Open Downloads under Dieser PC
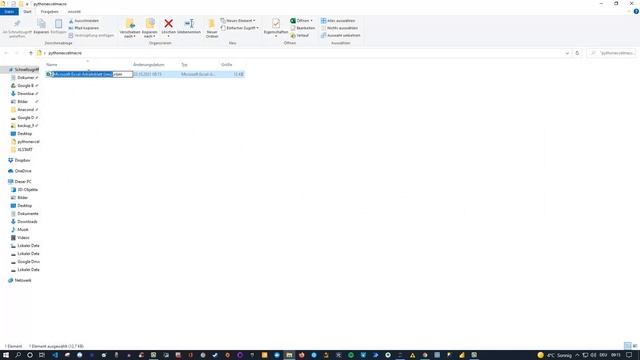 coord(27,222)
